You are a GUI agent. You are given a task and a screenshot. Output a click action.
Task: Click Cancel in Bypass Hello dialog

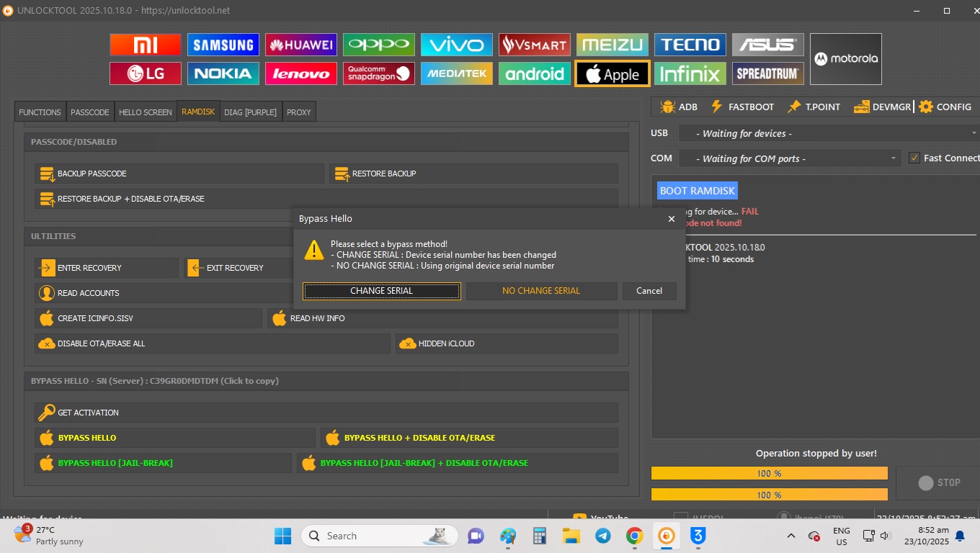(x=649, y=291)
